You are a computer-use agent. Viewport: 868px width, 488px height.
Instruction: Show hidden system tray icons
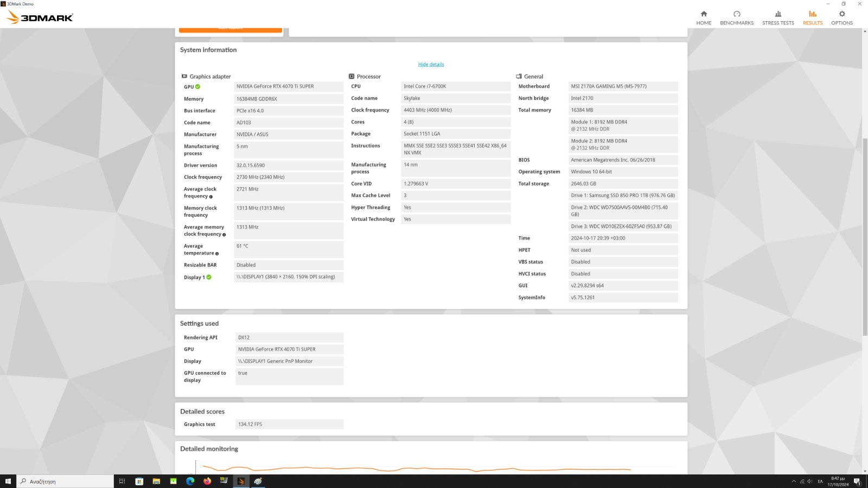tap(794, 481)
